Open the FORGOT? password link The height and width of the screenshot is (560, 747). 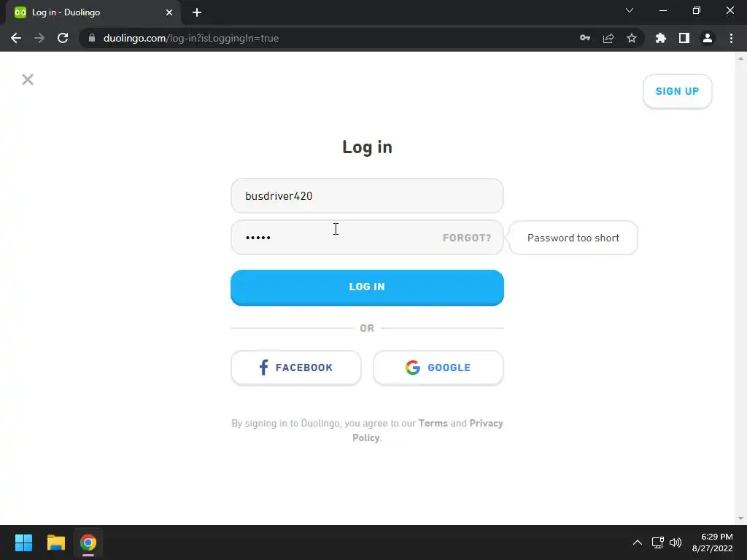tap(466, 238)
